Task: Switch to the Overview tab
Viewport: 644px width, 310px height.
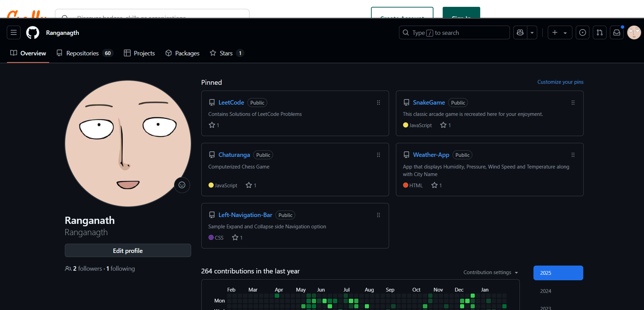Action: (28, 53)
